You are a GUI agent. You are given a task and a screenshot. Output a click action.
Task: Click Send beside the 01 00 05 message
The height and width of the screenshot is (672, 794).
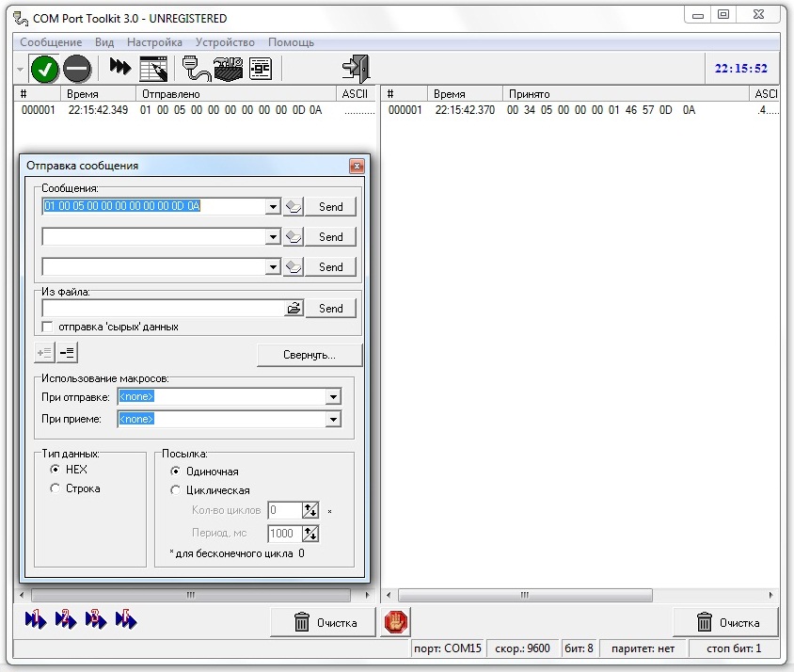coord(330,207)
